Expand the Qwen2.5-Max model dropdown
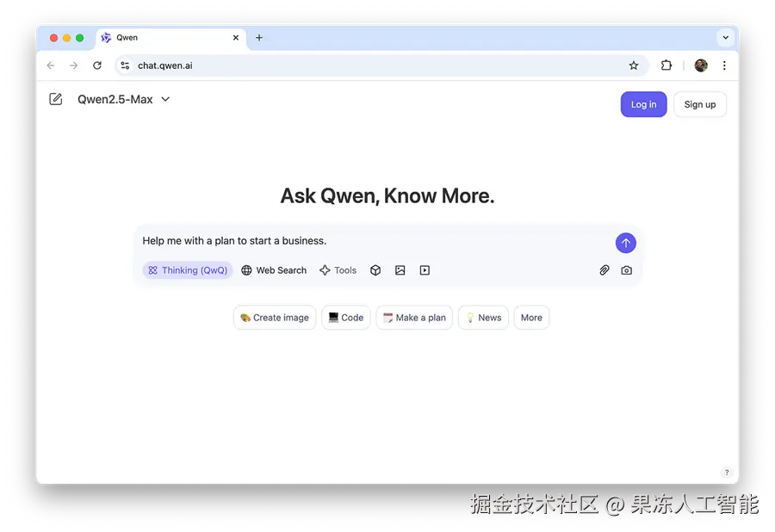Viewport: 775px width, 532px height. tap(123, 99)
